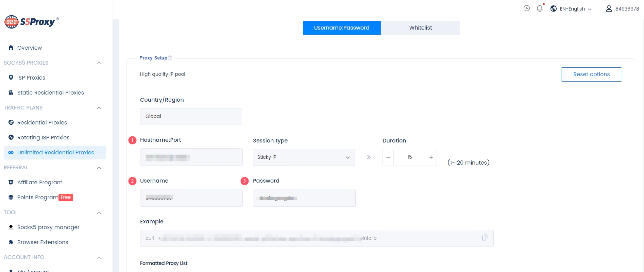Click the Proxy Setup help icon

170,58
